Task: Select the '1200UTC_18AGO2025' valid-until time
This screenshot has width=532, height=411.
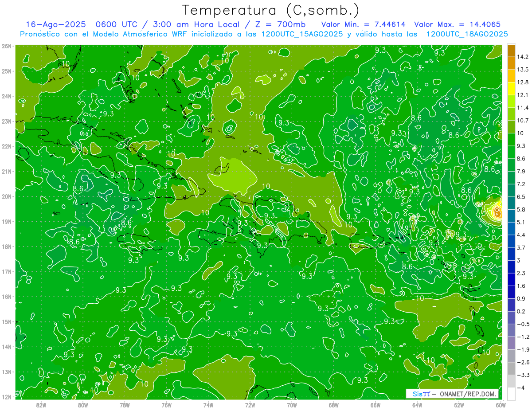Action: [x=467, y=34]
